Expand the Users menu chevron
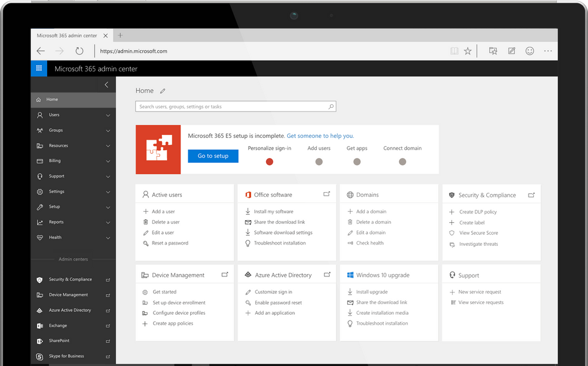Screen dimensions: 588x366 pos(108,116)
